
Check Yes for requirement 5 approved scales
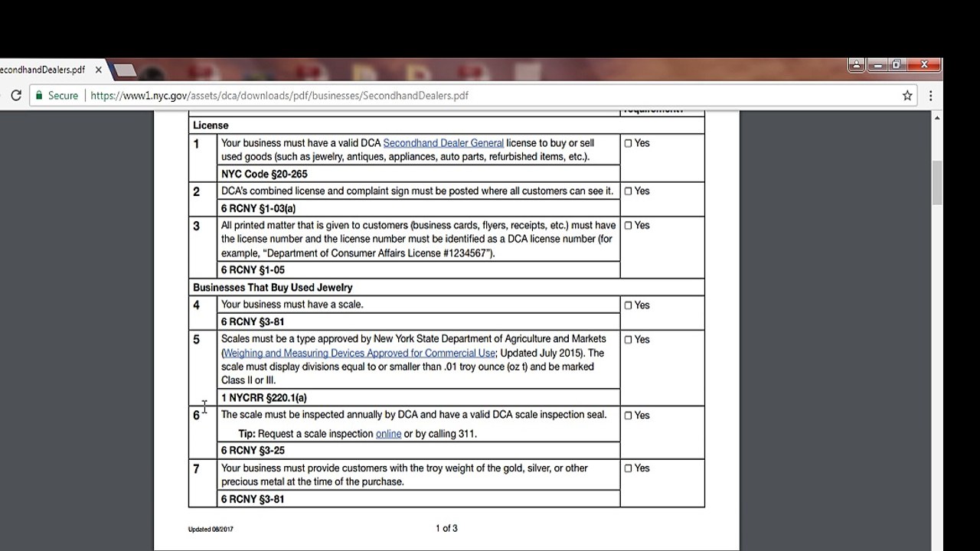point(628,340)
